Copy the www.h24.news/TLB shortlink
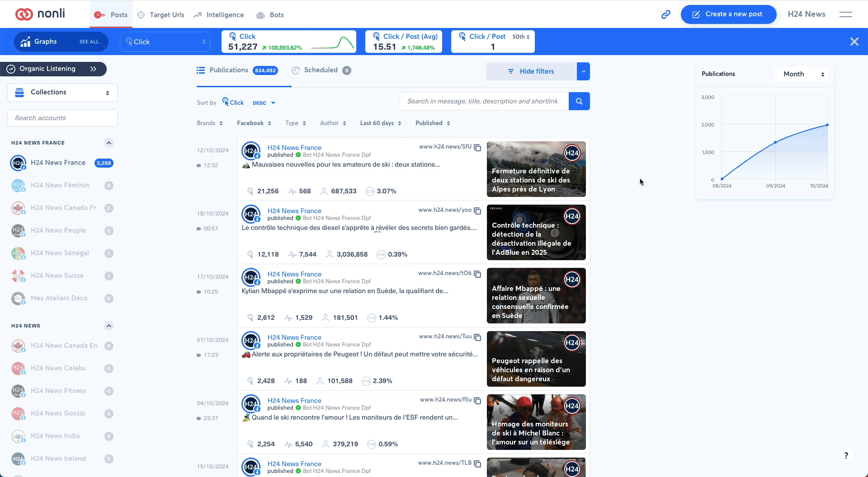The height and width of the screenshot is (477, 868). pyautogui.click(x=477, y=464)
